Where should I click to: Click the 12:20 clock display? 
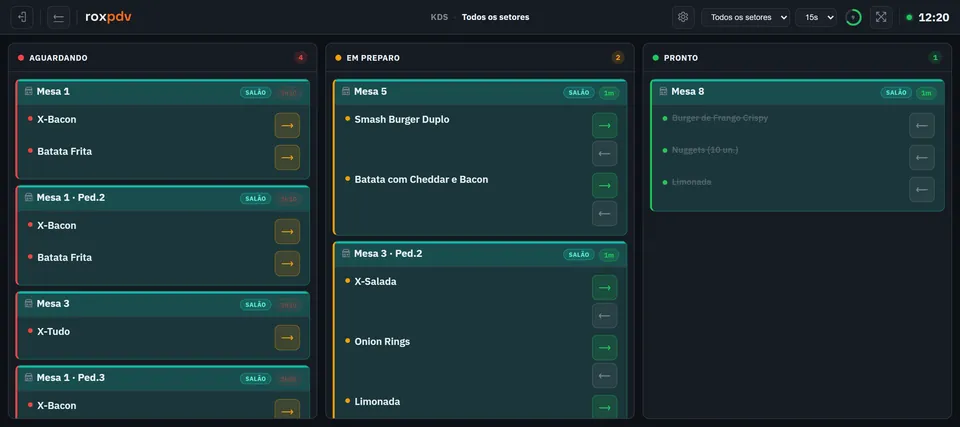(934, 17)
